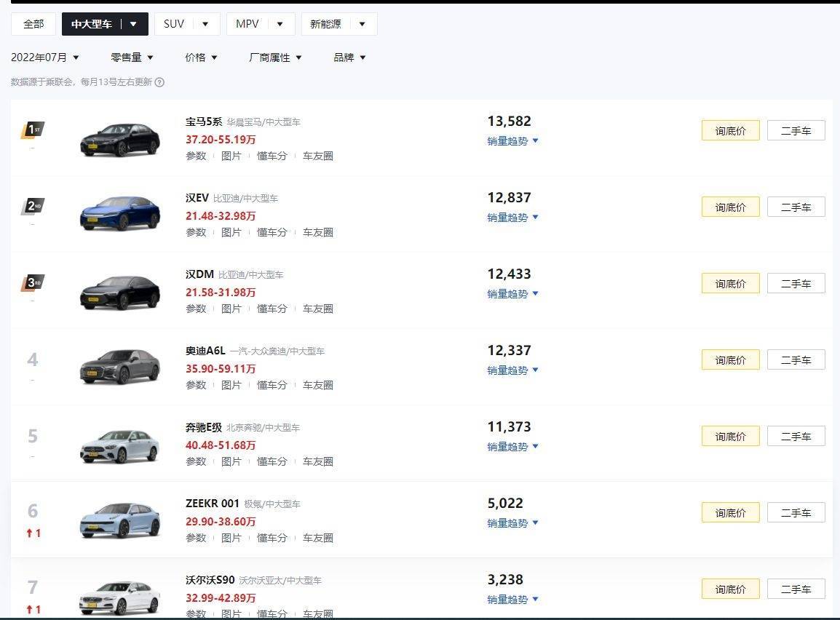The height and width of the screenshot is (620, 840).
Task: Click 询底价 for 沃尔沃S90
Action: 730,589
